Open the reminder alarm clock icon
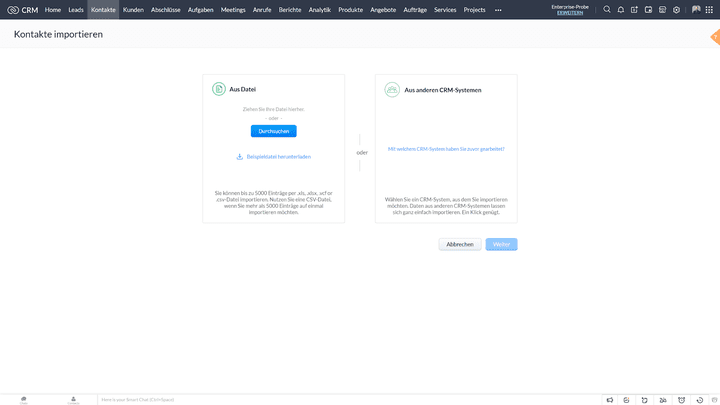 click(x=681, y=399)
